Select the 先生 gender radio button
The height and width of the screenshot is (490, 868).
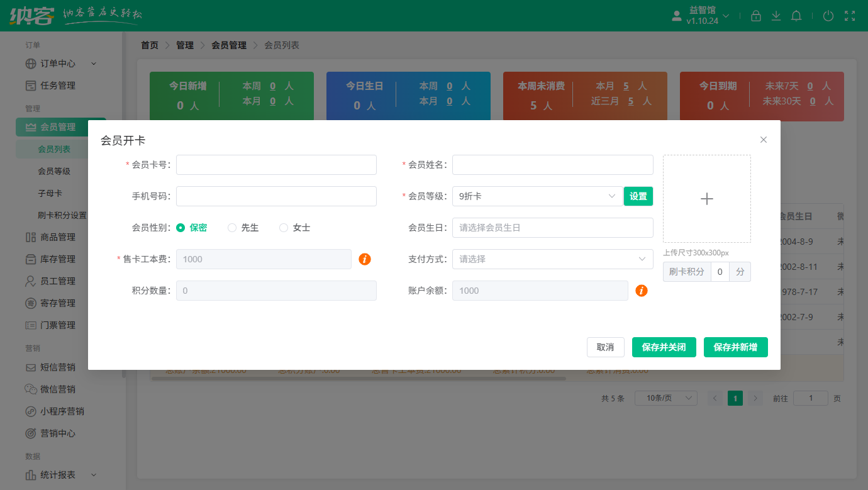click(232, 228)
